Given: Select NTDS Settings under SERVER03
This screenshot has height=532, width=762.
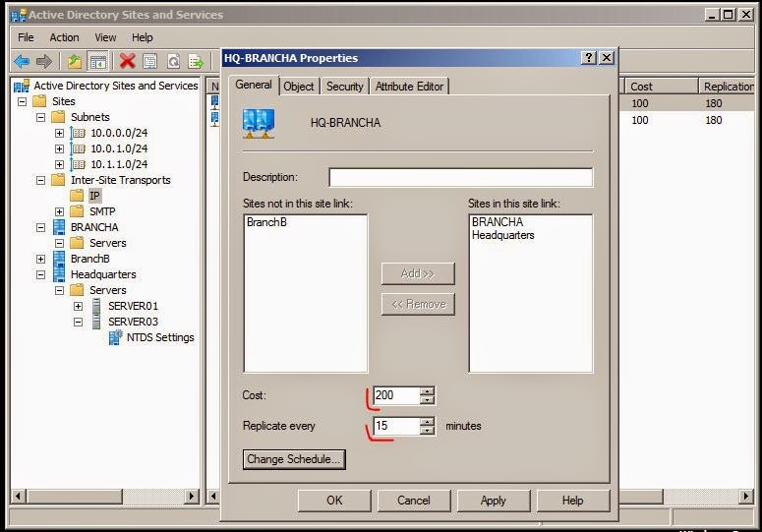Looking at the screenshot, I should click(x=160, y=337).
